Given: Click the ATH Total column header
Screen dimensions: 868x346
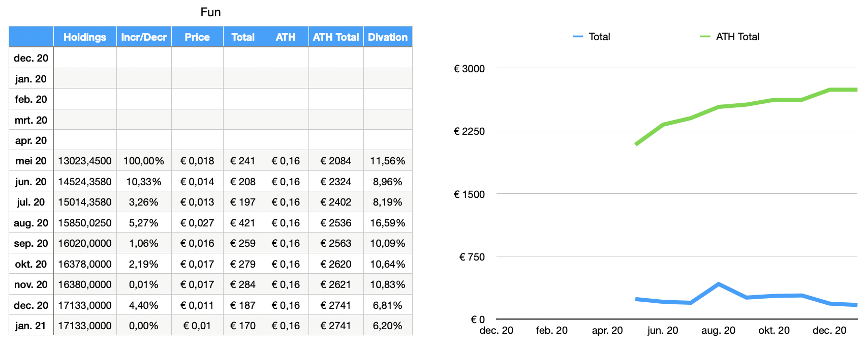Looking at the screenshot, I should pyautogui.click(x=336, y=37).
